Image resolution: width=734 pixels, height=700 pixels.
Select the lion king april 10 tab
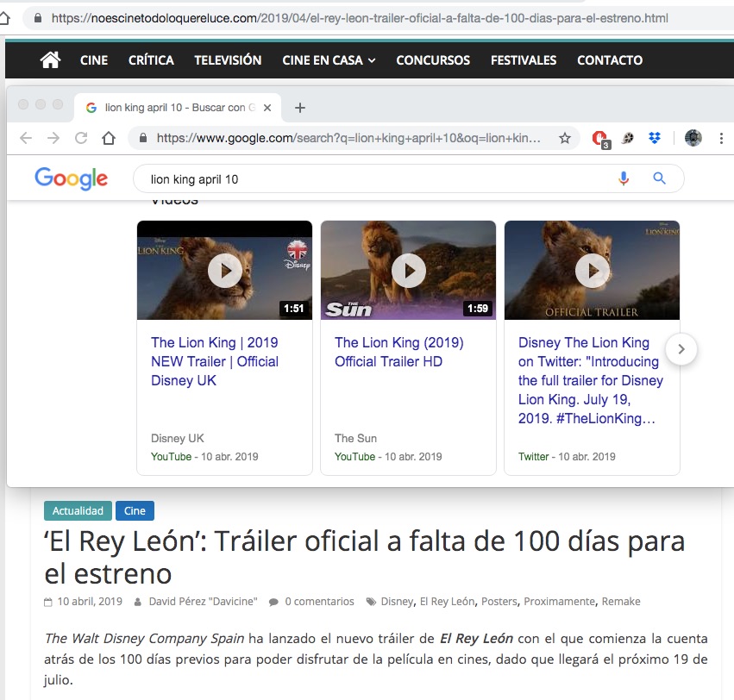pos(173,108)
